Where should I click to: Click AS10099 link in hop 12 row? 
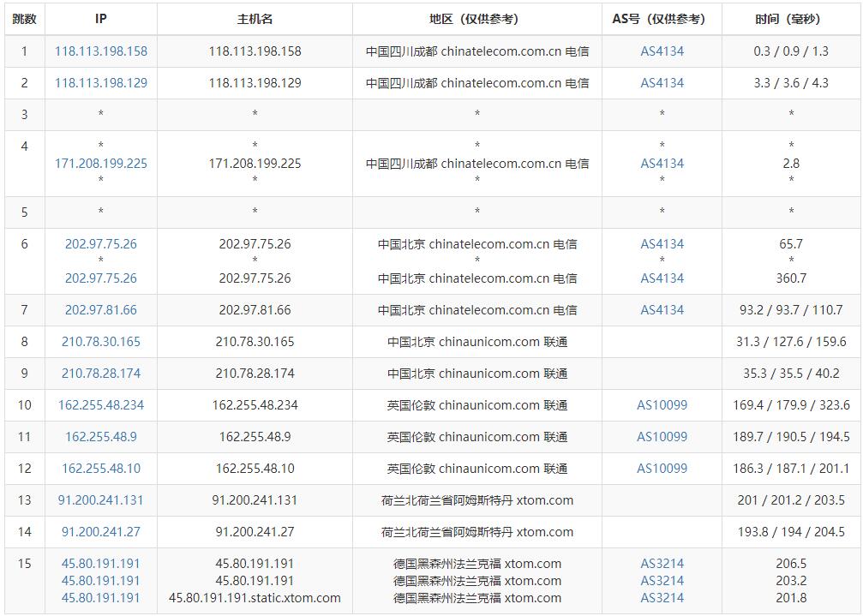(662, 469)
